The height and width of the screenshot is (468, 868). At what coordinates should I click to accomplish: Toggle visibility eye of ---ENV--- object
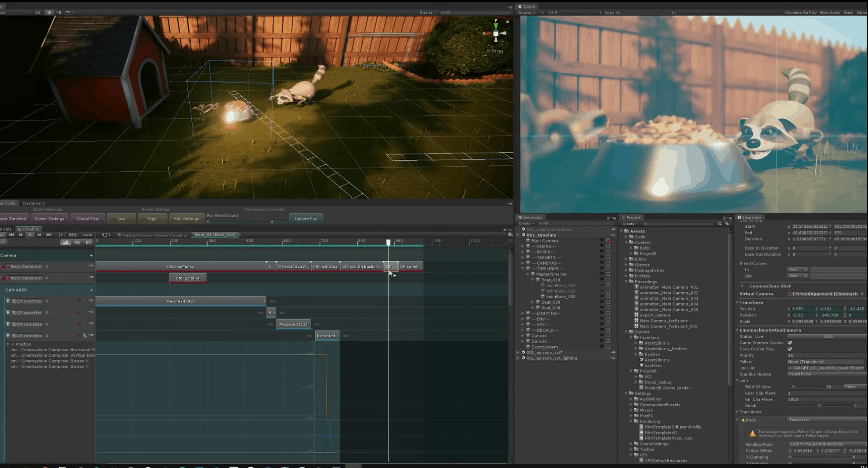point(602,319)
